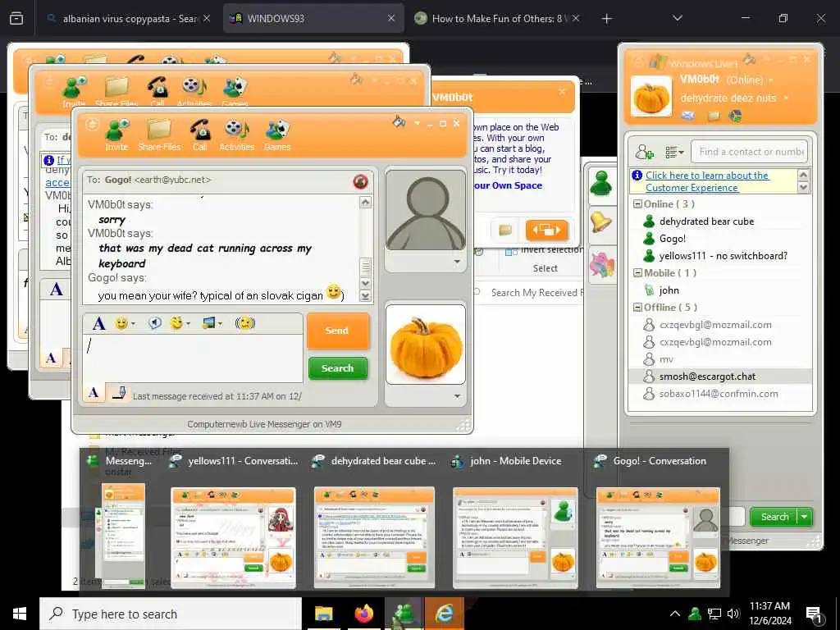Viewport: 840px width, 630px height.
Task: Open the personal message dropdown 'dehydrate deez nuts'
Action: [786, 98]
